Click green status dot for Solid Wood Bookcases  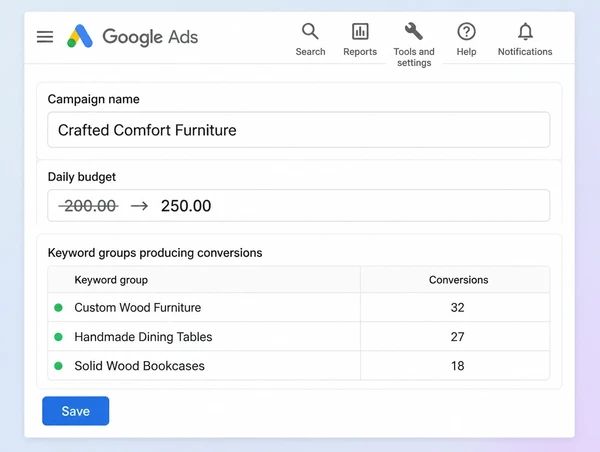58,366
